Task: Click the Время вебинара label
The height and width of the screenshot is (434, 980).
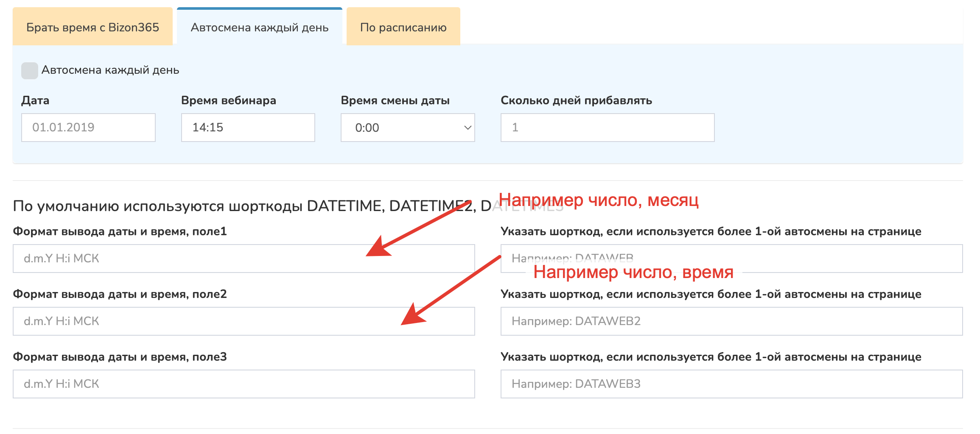Action: (228, 100)
